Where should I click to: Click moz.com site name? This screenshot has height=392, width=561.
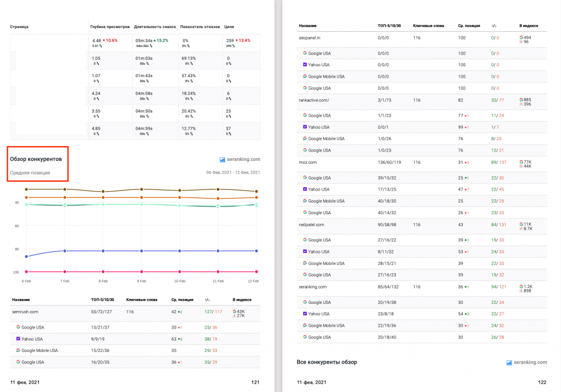pyautogui.click(x=308, y=163)
